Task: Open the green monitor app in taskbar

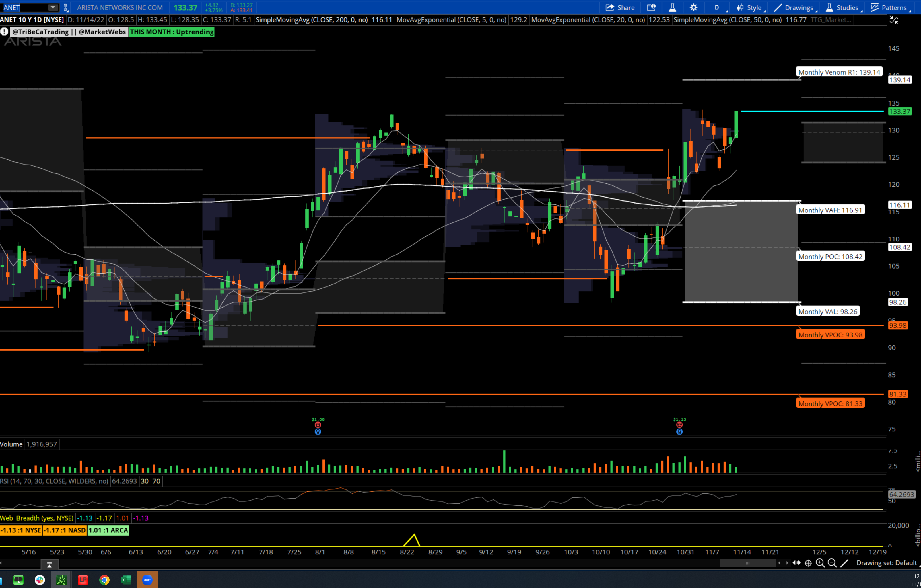Action: (18, 580)
